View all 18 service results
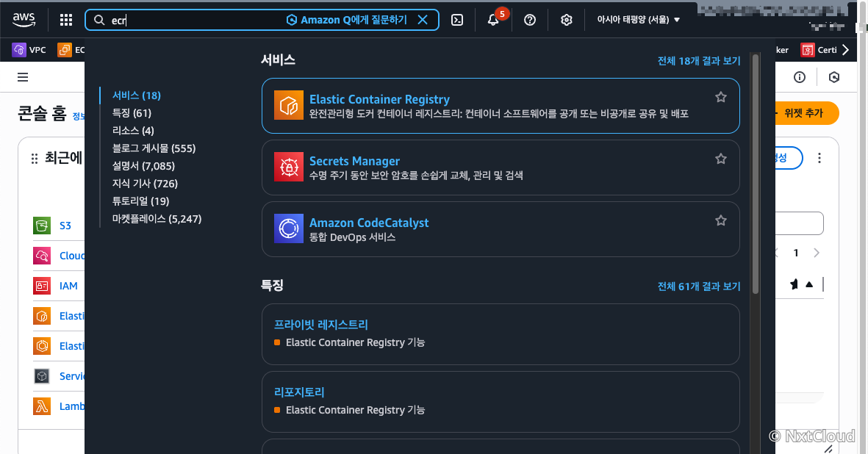Viewport: 868px width, 454px height. point(699,61)
